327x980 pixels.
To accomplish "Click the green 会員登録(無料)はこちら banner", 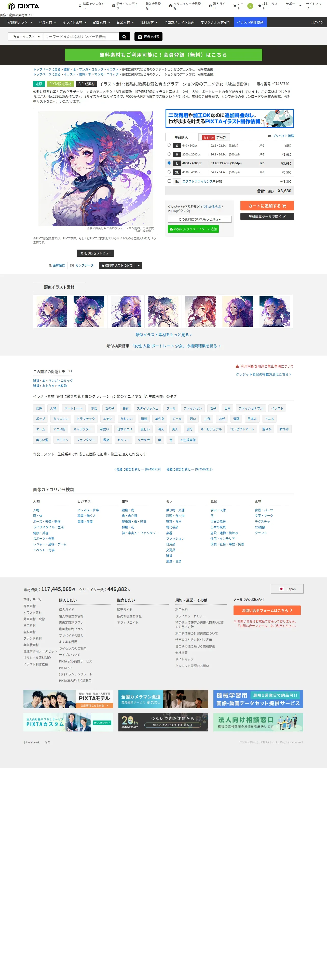I will [x=163, y=55].
